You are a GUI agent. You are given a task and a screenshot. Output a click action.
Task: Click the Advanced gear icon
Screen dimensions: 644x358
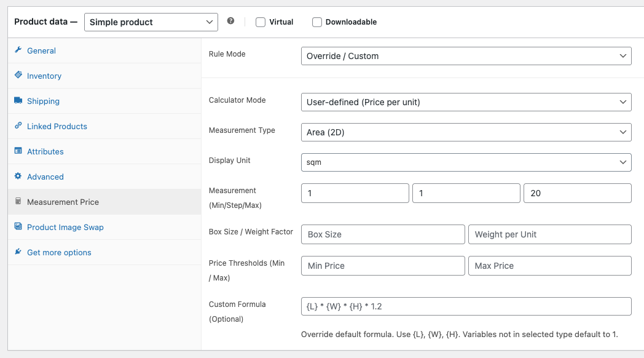click(x=18, y=177)
